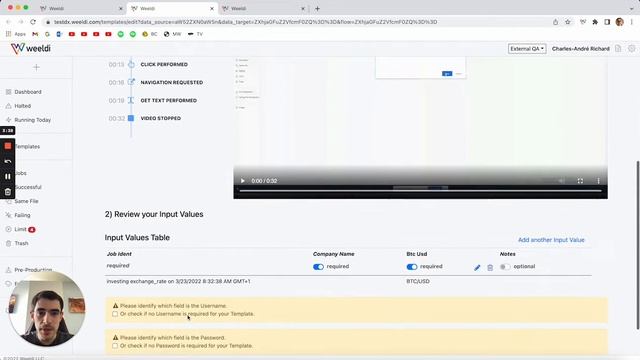Open the TV bookmark

(195, 34)
